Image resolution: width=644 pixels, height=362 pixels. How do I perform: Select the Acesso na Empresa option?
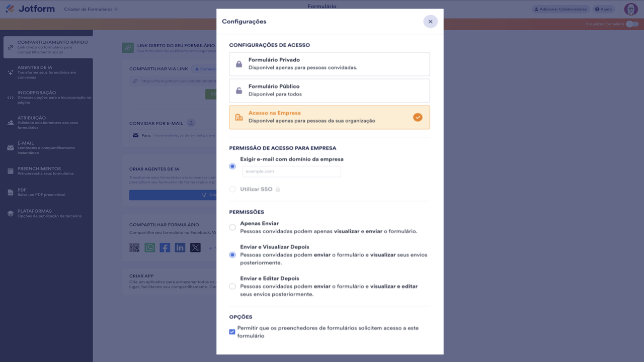(x=330, y=117)
